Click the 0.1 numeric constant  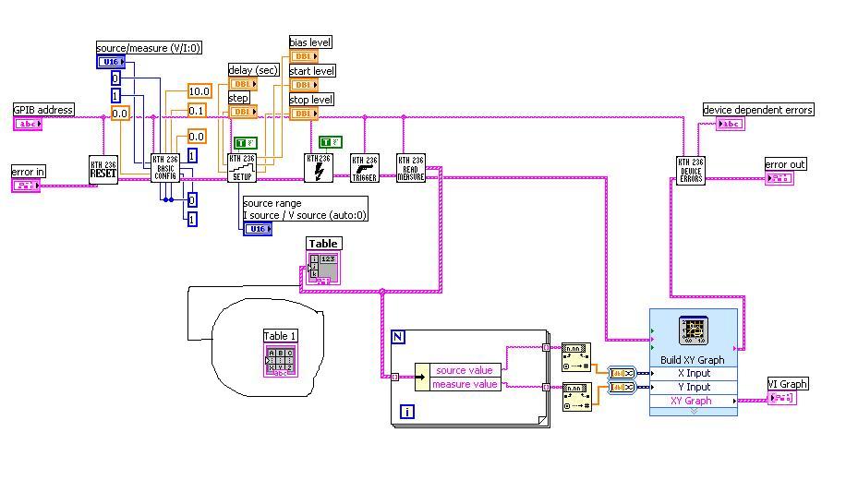point(197,110)
